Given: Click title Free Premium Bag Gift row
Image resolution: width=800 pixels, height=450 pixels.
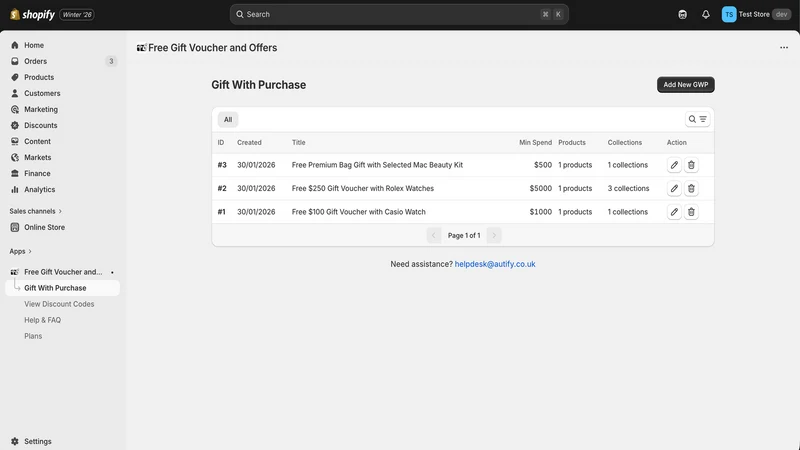Looking at the screenshot, I should [377, 165].
